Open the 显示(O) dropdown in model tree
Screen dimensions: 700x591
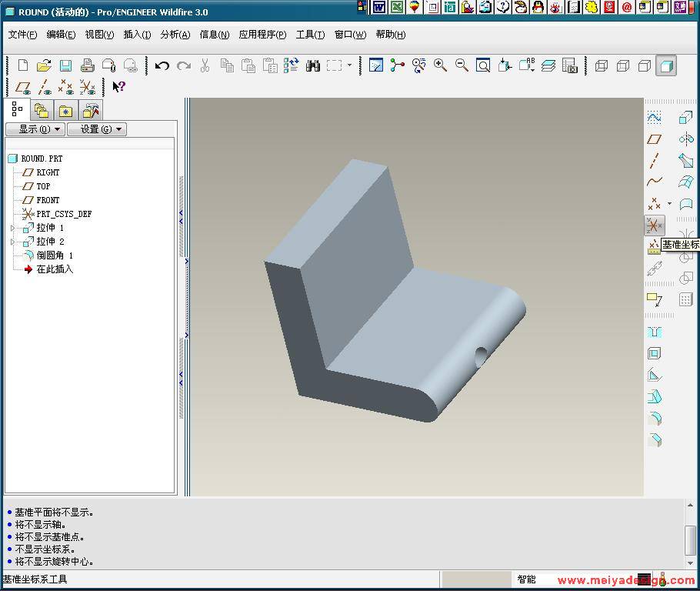(x=35, y=129)
